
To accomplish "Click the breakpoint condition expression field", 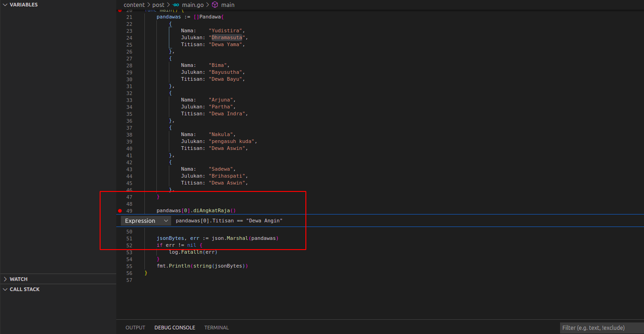I will 408,221.
